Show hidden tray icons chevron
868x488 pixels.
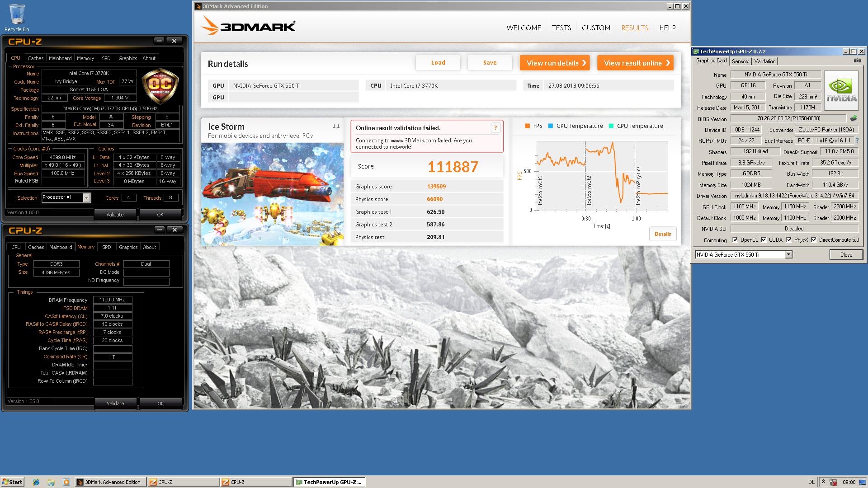[x=823, y=482]
